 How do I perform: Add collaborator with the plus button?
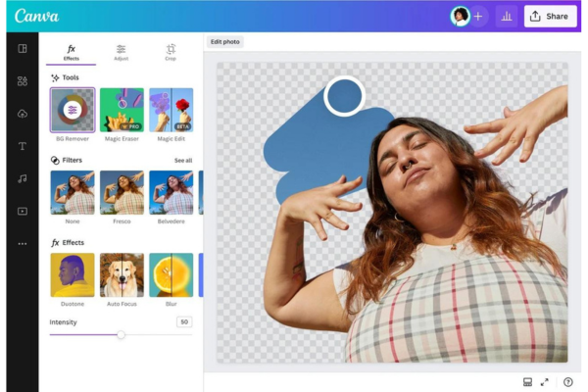coord(478,16)
